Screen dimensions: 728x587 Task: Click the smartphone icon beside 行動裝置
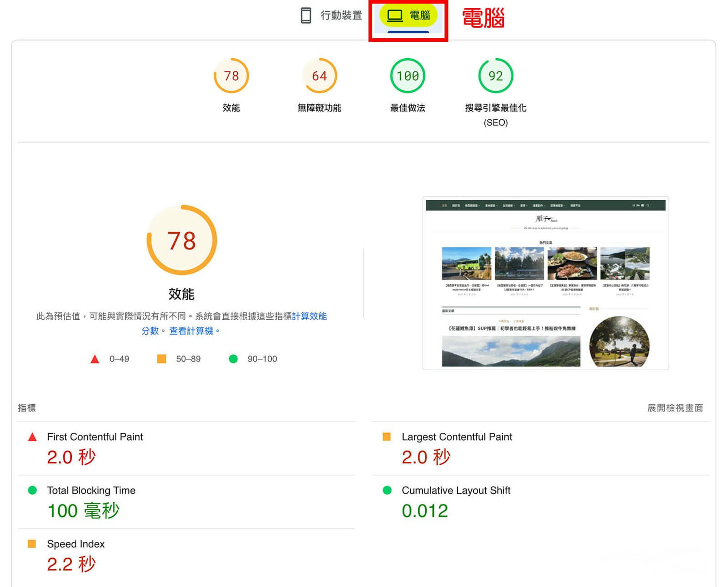(x=305, y=16)
